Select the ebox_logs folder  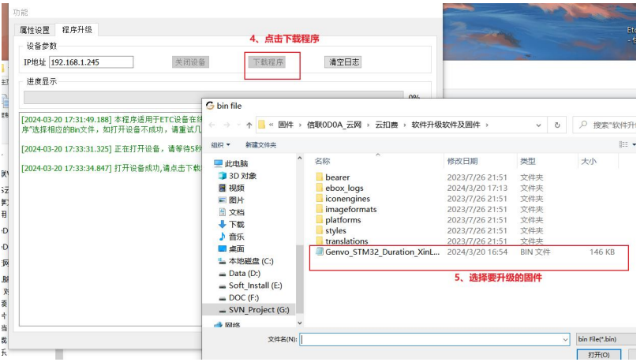(344, 188)
